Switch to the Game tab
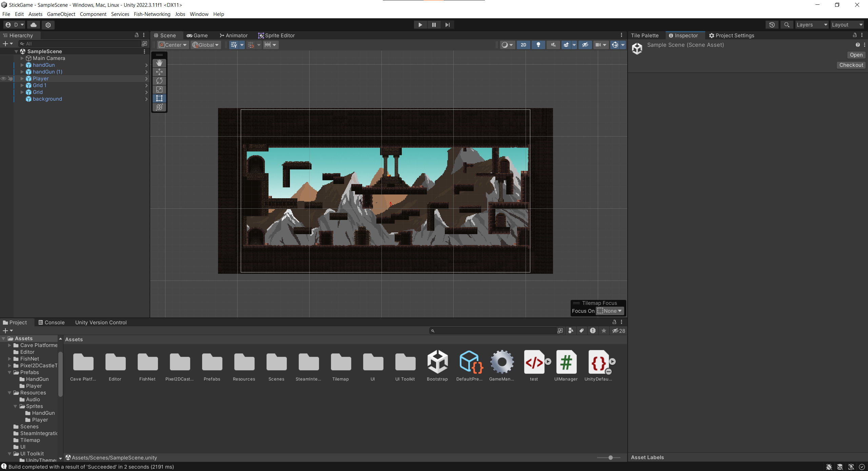 197,35
